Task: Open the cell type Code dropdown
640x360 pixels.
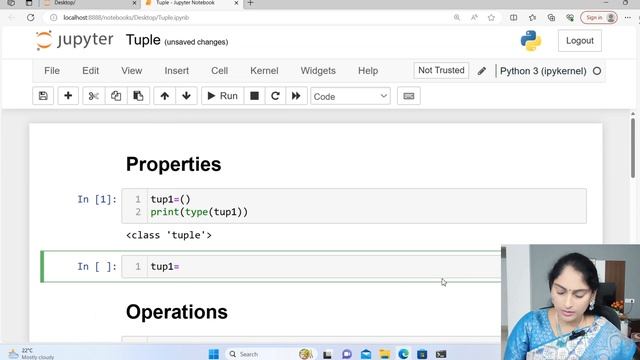Action: pos(350,96)
